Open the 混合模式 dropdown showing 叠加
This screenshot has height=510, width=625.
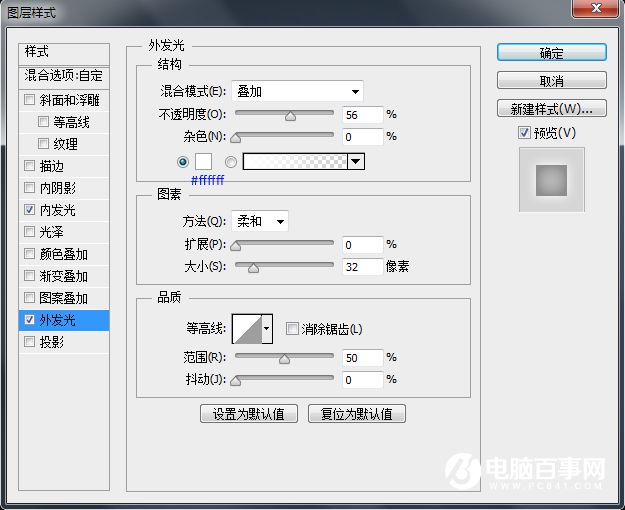click(x=297, y=91)
